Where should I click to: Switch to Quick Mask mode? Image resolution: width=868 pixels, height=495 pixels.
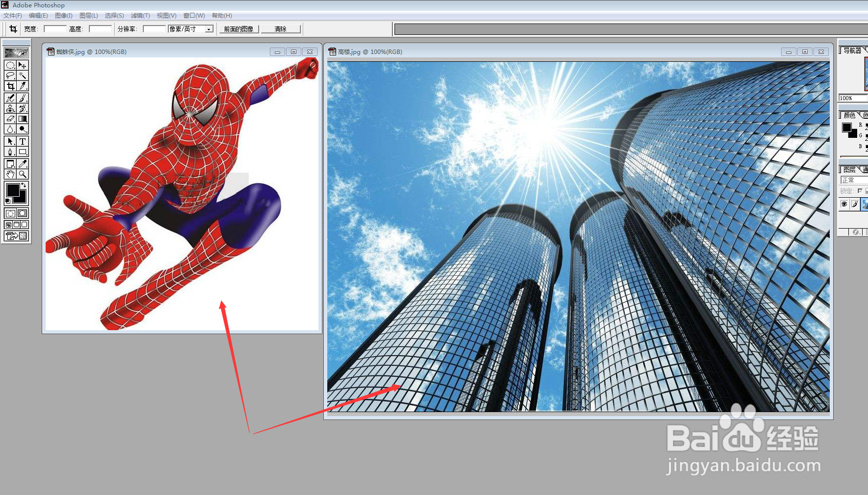point(23,213)
